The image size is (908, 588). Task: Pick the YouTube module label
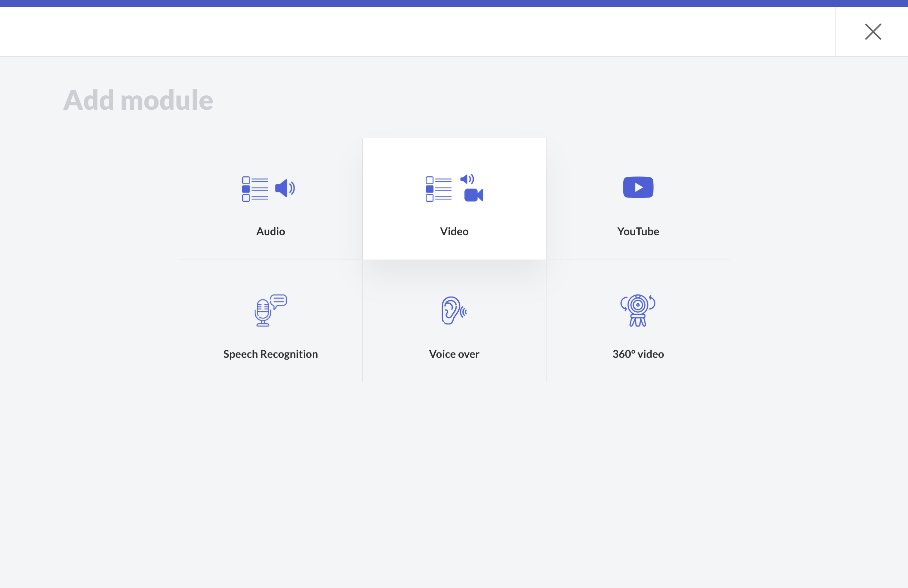pyautogui.click(x=638, y=232)
